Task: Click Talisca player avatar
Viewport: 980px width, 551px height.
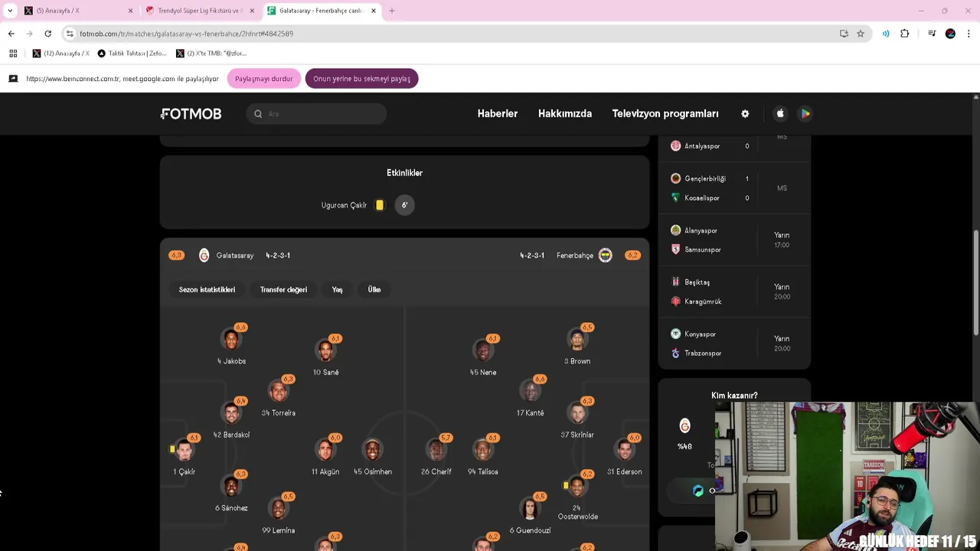Action: point(483,450)
